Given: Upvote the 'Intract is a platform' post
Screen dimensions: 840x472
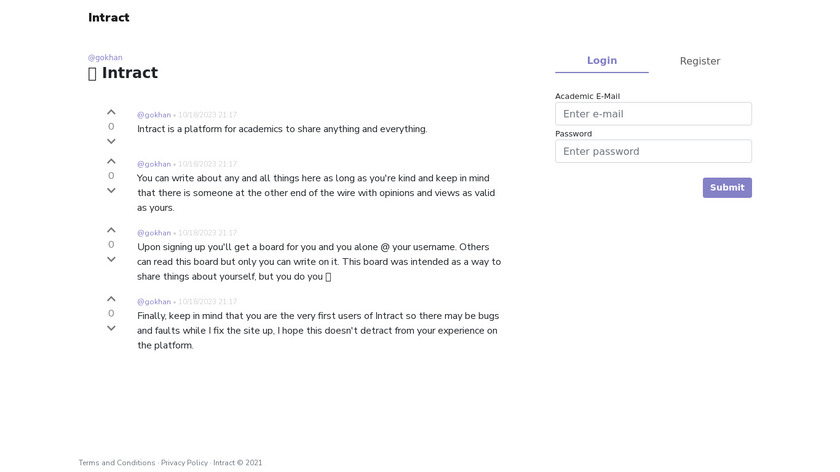Looking at the screenshot, I should [111, 112].
